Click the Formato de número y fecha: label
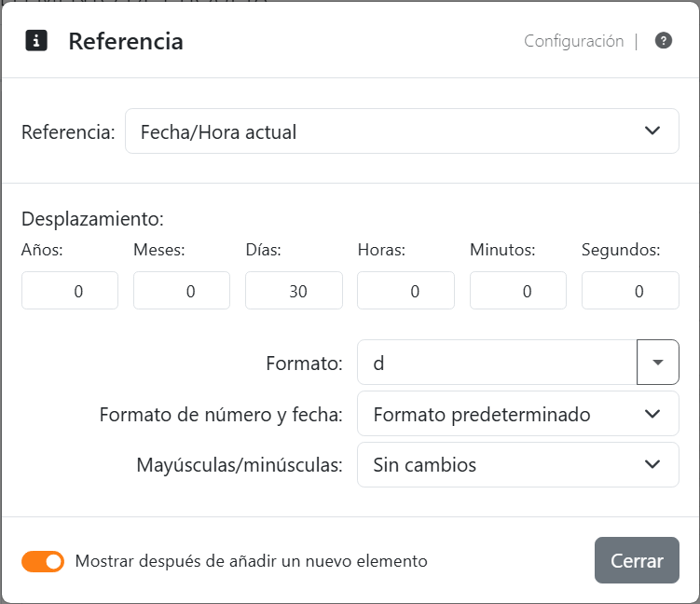Screen dimensions: 700x604 coord(221,415)
